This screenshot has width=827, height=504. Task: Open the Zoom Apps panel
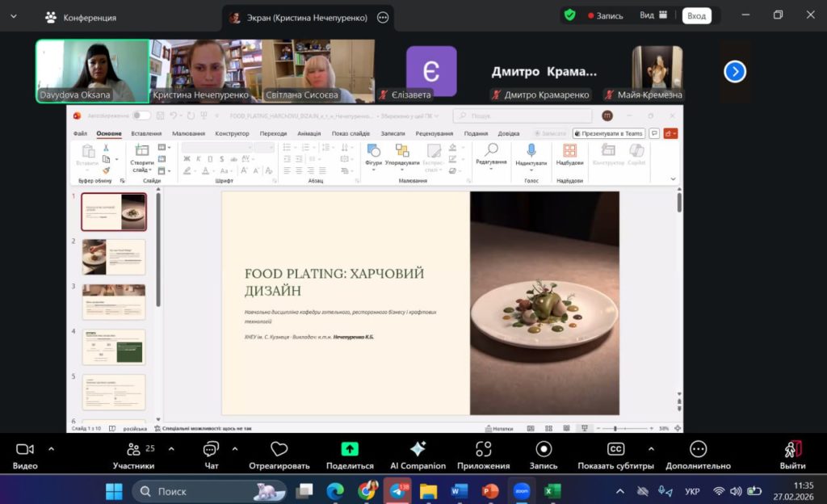483,450
